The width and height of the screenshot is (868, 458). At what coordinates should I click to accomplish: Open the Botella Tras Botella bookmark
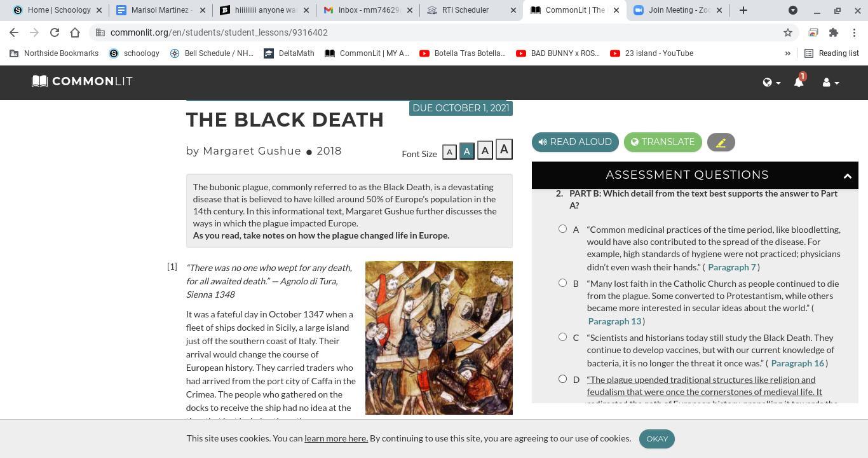(x=463, y=53)
